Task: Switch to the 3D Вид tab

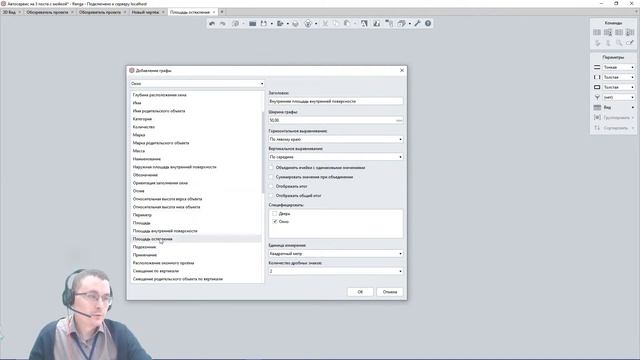Action: (x=9, y=12)
